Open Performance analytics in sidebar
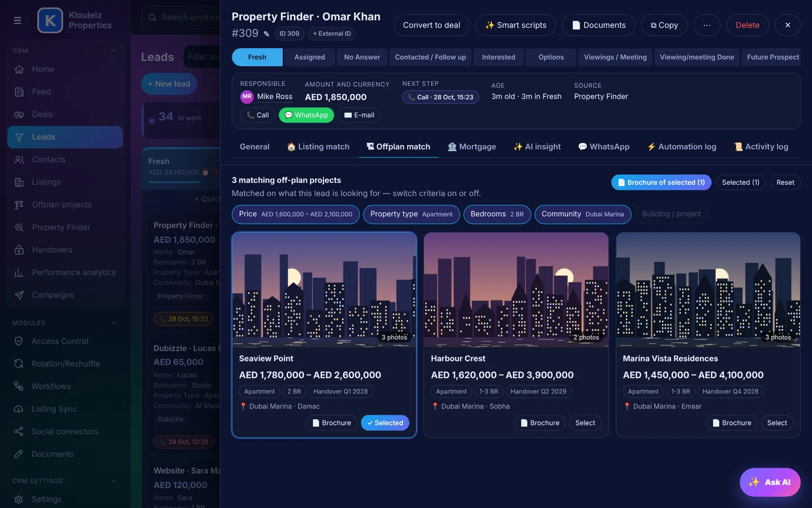The image size is (812, 508). pos(65,272)
